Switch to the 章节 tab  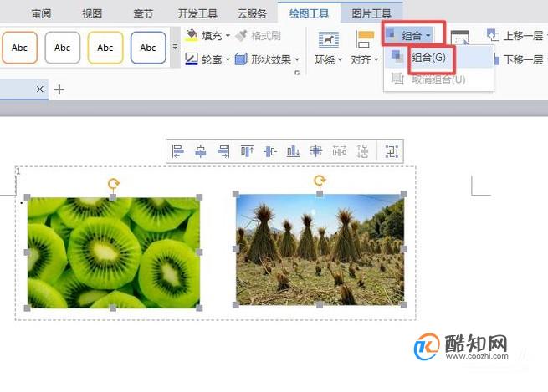click(x=143, y=13)
